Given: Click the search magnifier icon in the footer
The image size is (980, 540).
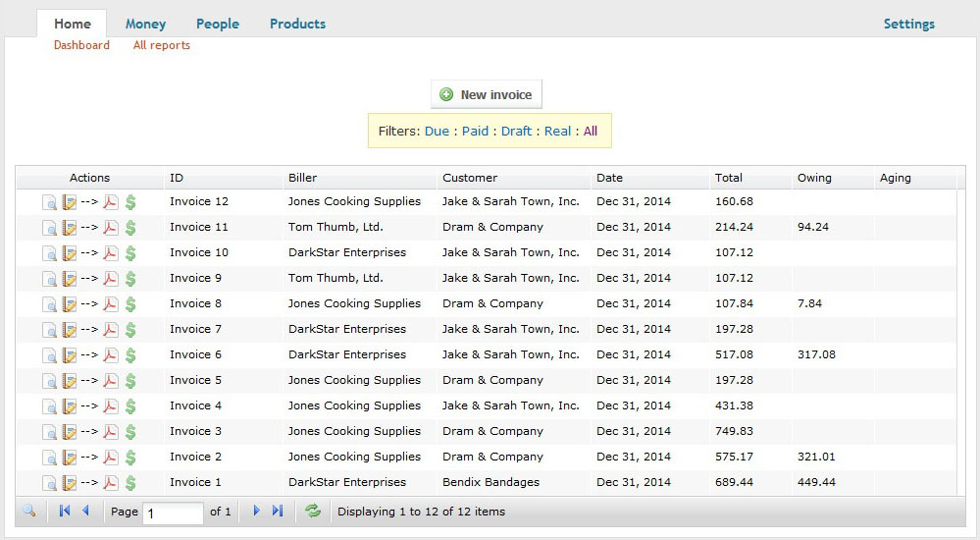Looking at the screenshot, I should (x=29, y=512).
